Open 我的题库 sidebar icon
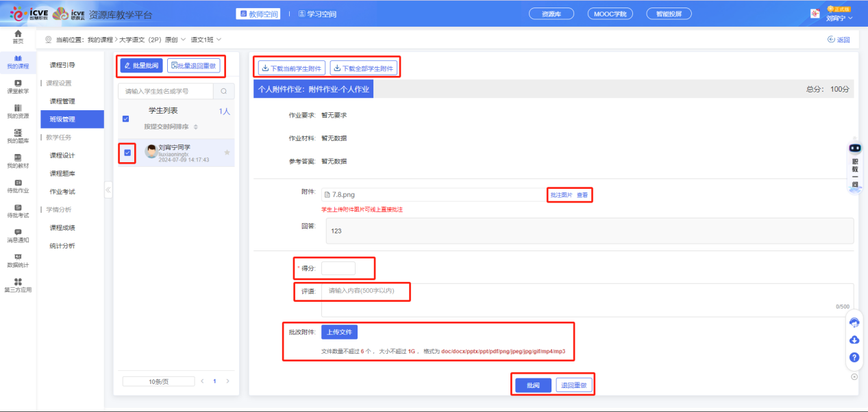Viewport: 868px width, 412px height. (18, 136)
